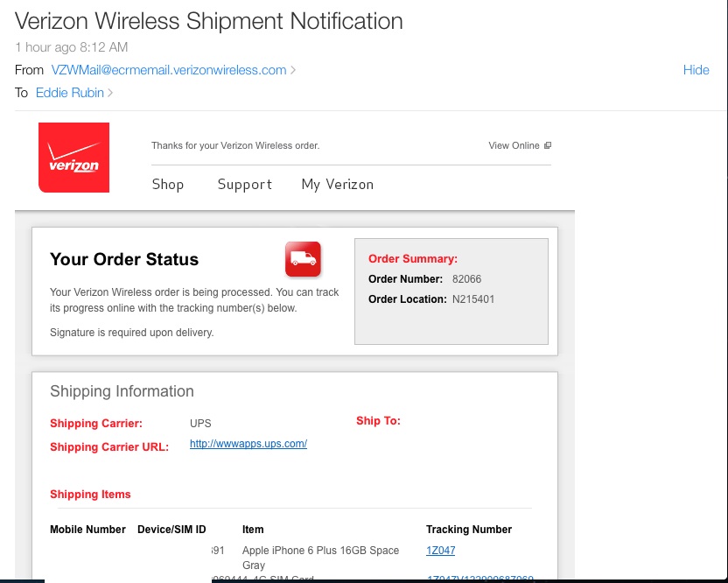Click the 1 hour ago 8:12 AM timestamp
The width and height of the screenshot is (728, 583).
pyautogui.click(x=72, y=47)
